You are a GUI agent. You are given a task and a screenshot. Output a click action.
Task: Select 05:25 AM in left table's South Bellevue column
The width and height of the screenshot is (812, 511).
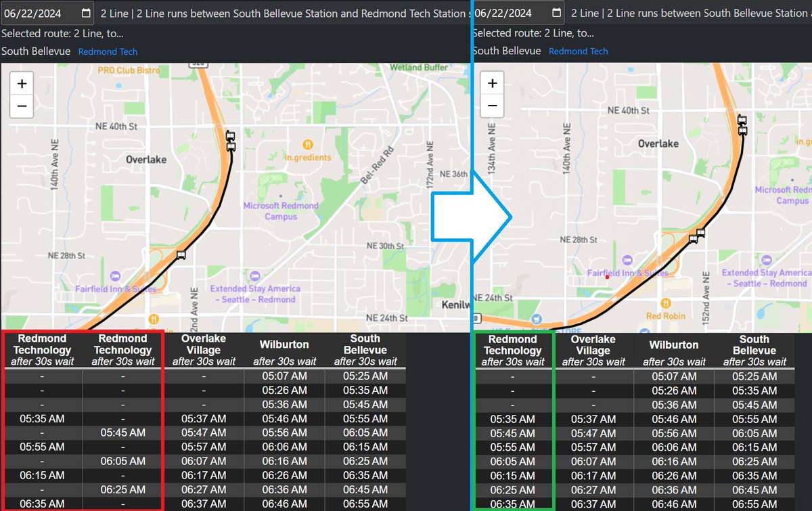coord(365,376)
